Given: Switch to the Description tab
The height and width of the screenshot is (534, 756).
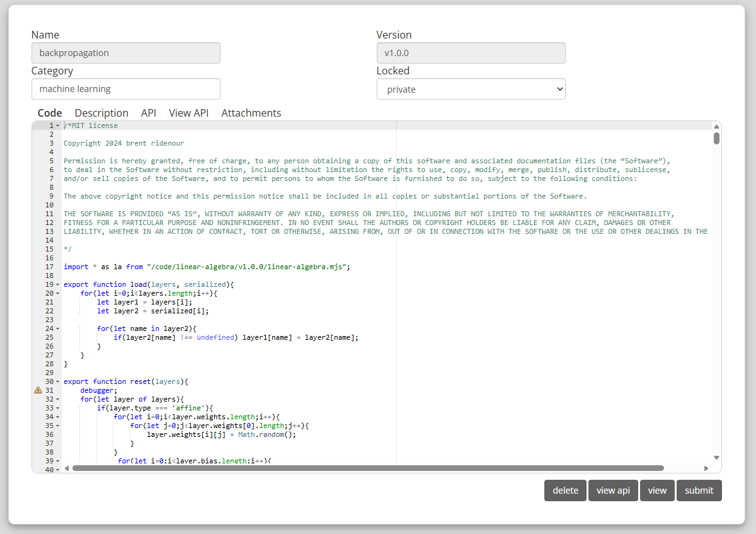Looking at the screenshot, I should pos(101,113).
